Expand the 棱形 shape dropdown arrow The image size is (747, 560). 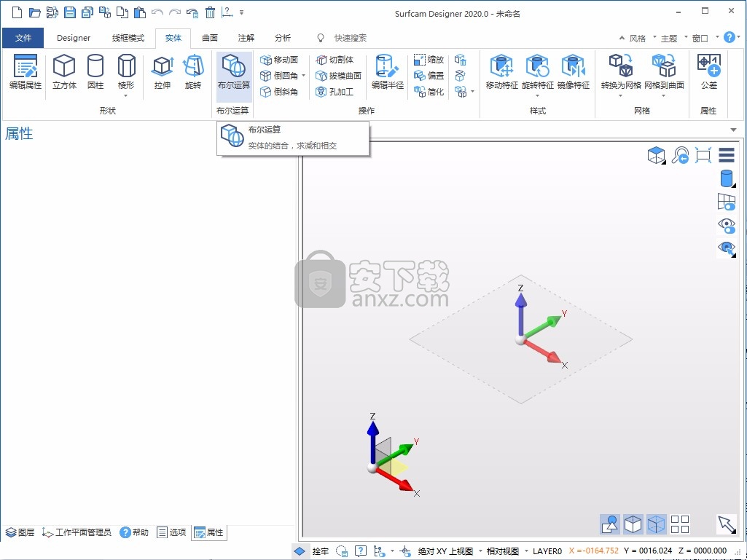tap(126, 96)
